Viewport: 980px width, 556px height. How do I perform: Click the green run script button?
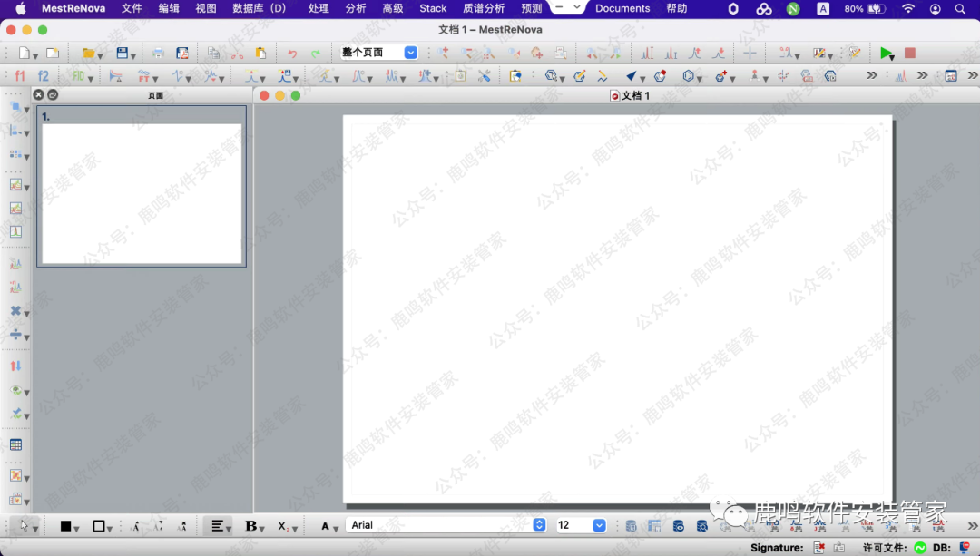(x=887, y=54)
